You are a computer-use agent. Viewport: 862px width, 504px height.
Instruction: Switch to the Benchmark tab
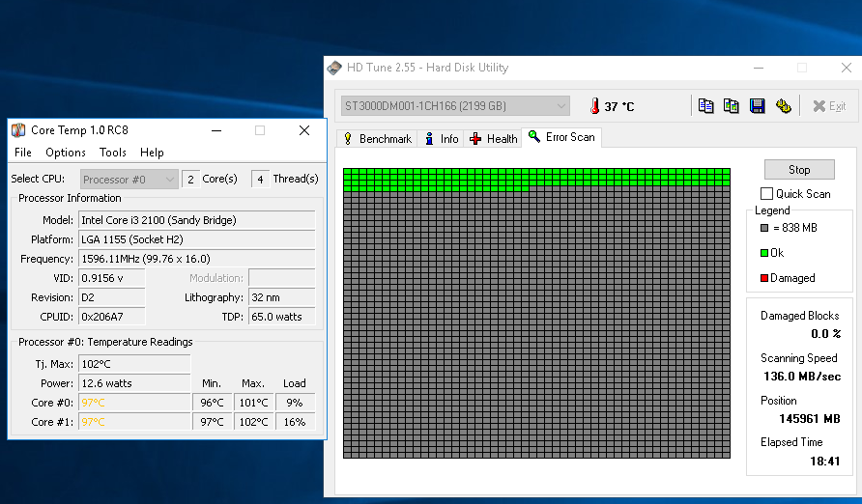pyautogui.click(x=377, y=139)
